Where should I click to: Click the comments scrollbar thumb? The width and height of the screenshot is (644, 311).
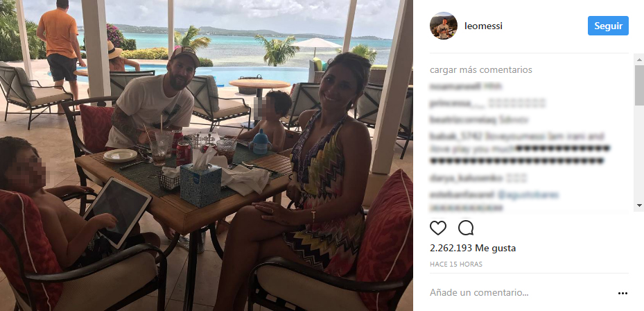tap(639, 85)
